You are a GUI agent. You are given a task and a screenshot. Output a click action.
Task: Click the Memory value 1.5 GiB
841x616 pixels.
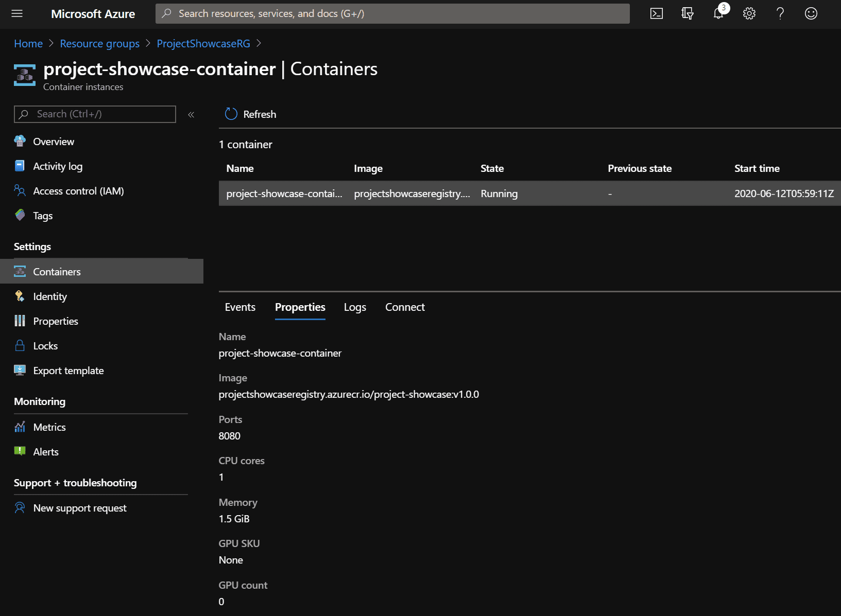click(x=234, y=519)
